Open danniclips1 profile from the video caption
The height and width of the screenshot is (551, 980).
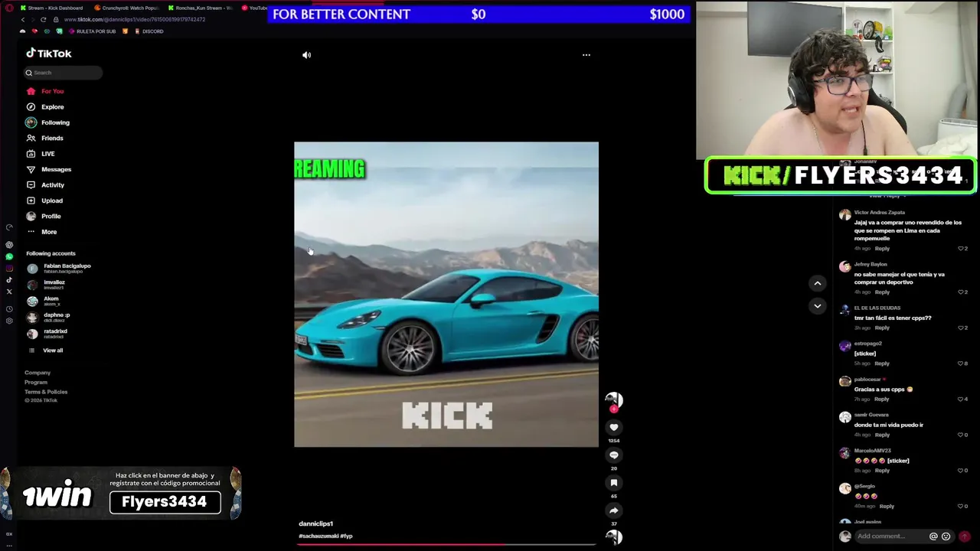(x=315, y=523)
